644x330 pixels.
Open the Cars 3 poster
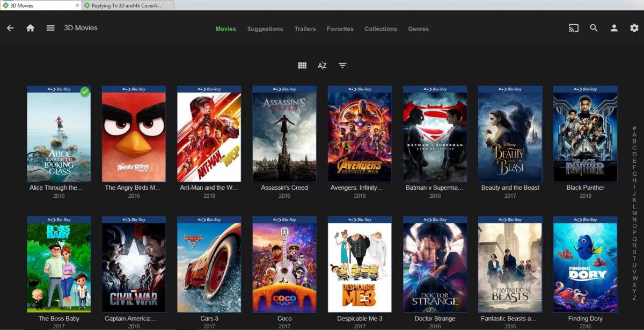(x=209, y=264)
